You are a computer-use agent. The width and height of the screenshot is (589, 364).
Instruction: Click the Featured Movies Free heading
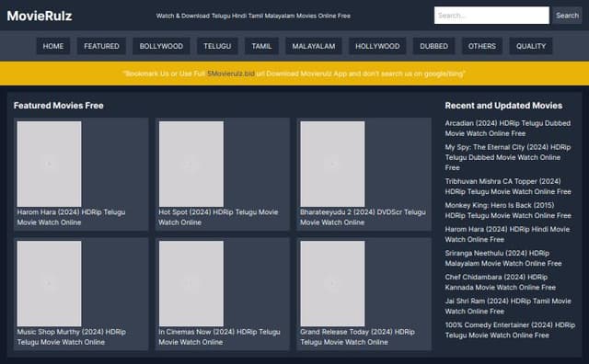point(59,106)
